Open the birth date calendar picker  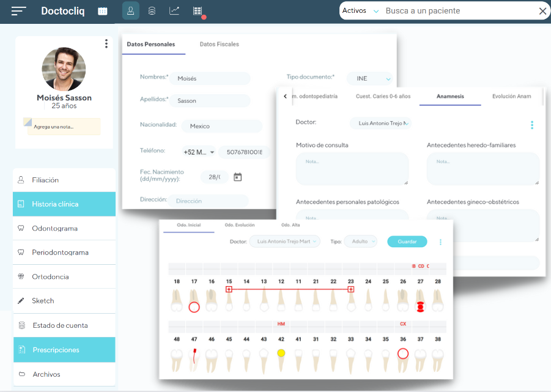tap(238, 177)
